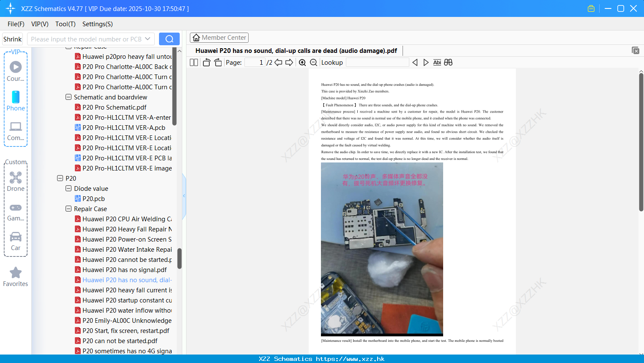Screen dimensions: 644x363
Task: Click the binoculars search icon
Action: pos(448,63)
